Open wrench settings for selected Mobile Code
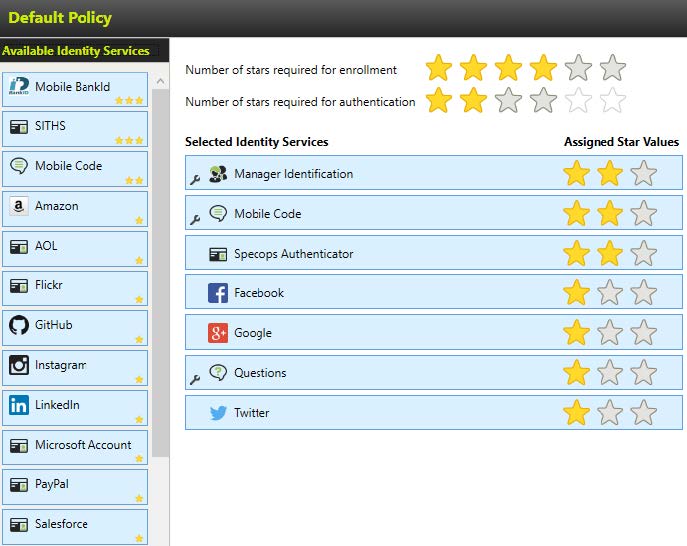This screenshot has width=687, height=546. (195, 220)
